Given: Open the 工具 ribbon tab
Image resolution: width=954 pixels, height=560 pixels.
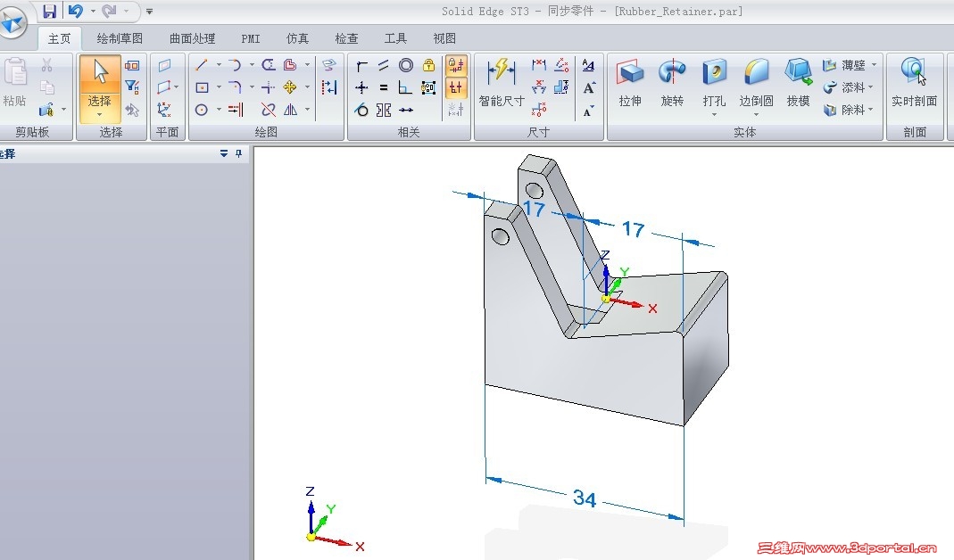Looking at the screenshot, I should coord(395,38).
